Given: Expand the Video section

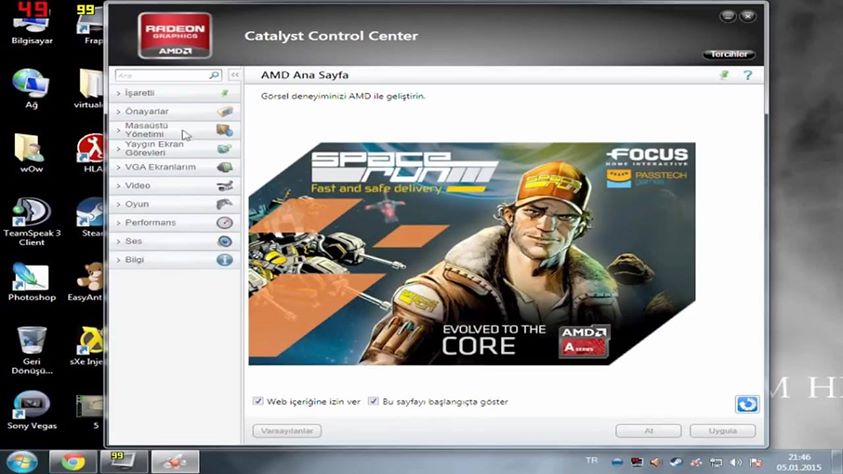Looking at the screenshot, I should pos(174,185).
